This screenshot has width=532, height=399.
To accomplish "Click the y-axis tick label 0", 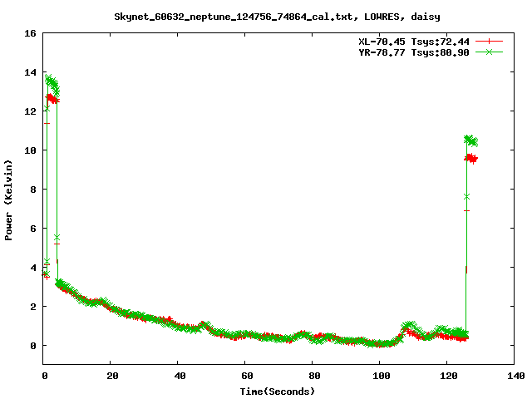I will [x=33, y=346].
